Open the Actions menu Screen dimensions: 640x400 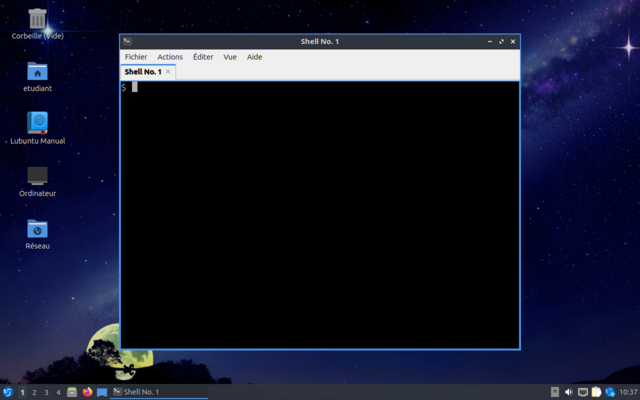(x=170, y=57)
